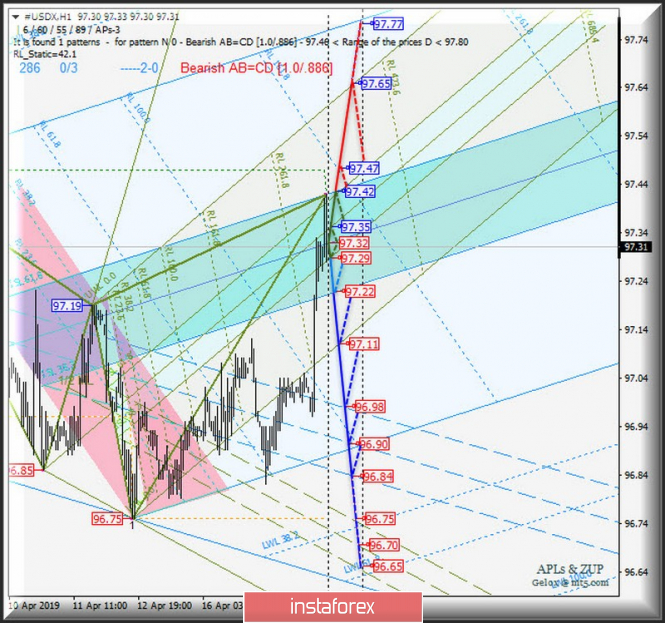Click the UWL 0.0 line label

click(100, 285)
